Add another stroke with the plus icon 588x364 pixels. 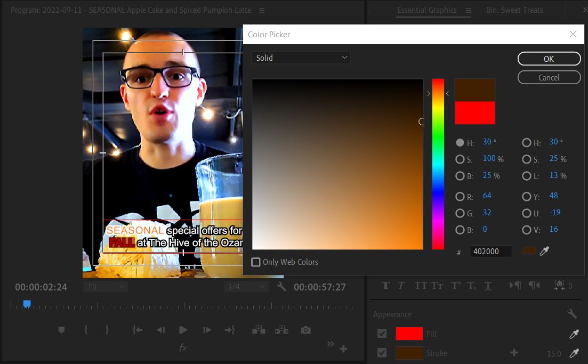[514, 353]
